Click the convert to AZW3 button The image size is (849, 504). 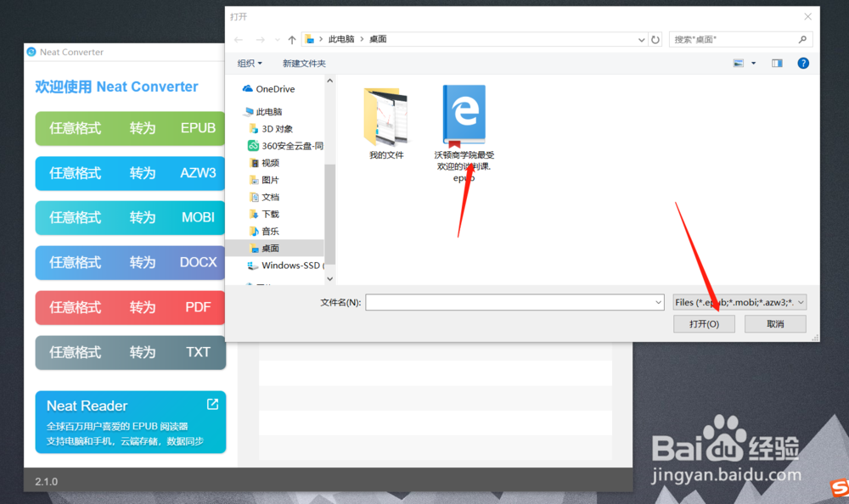130,173
